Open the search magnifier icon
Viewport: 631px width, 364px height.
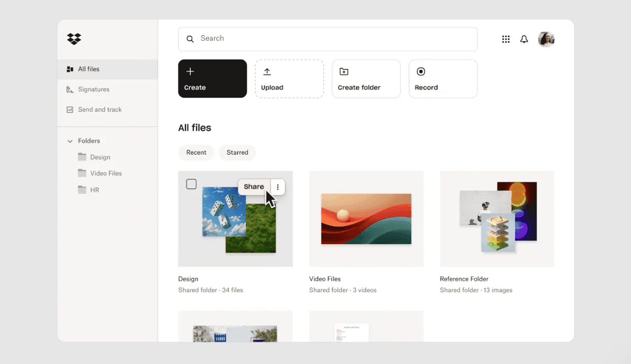tap(190, 39)
